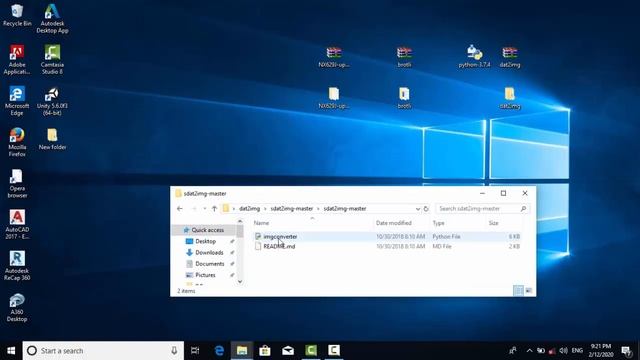Click the microphone icon in search box
This screenshot has width=640, height=360.
pyautogui.click(x=174, y=351)
